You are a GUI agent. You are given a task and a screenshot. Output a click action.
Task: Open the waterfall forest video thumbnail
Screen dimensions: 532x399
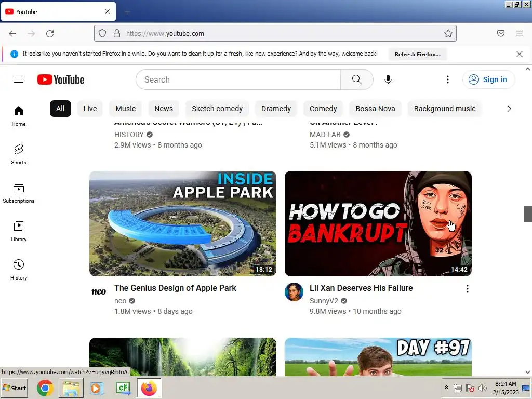tap(183, 356)
